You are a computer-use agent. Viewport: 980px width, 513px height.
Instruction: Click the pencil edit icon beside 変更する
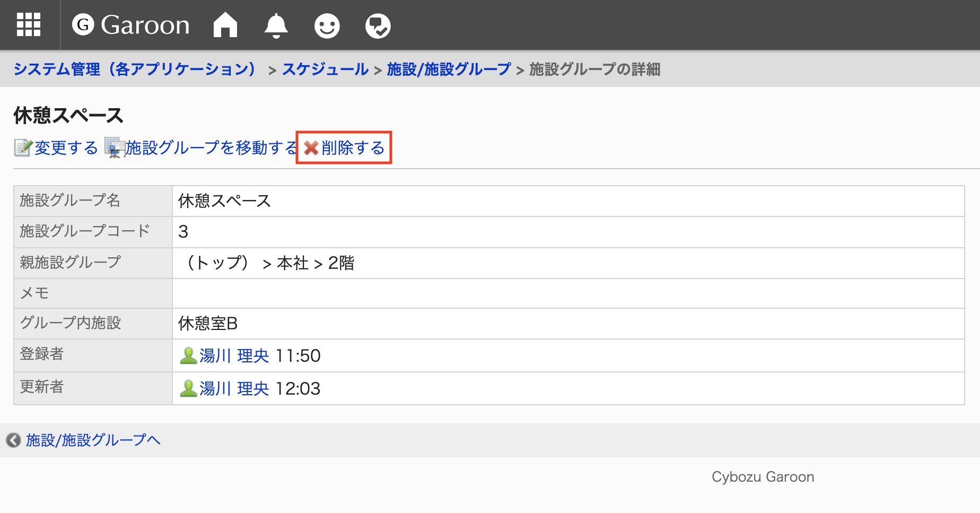pos(22,148)
